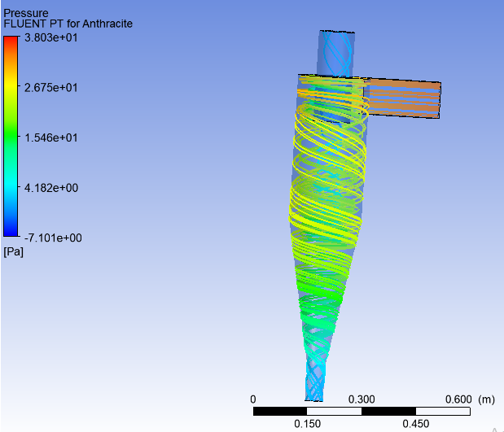Select the orange rectangular inlet duct
The image size is (504, 432).
click(404, 99)
